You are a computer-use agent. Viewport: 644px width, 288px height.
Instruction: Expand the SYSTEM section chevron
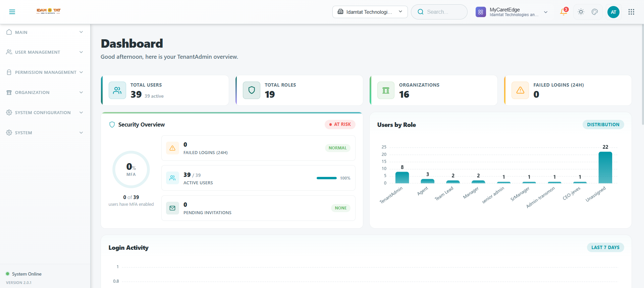tap(81, 133)
